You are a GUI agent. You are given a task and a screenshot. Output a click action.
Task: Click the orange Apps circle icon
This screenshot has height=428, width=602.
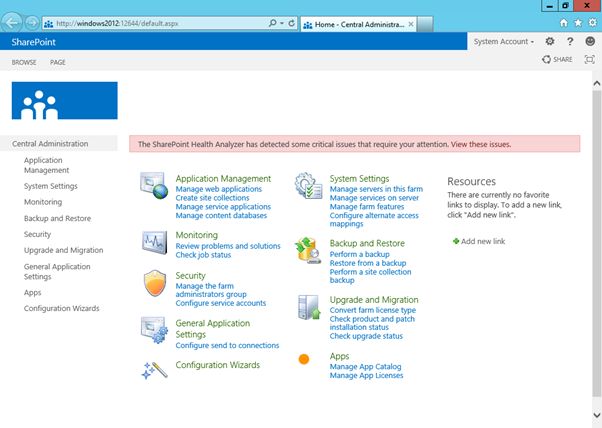(x=304, y=359)
